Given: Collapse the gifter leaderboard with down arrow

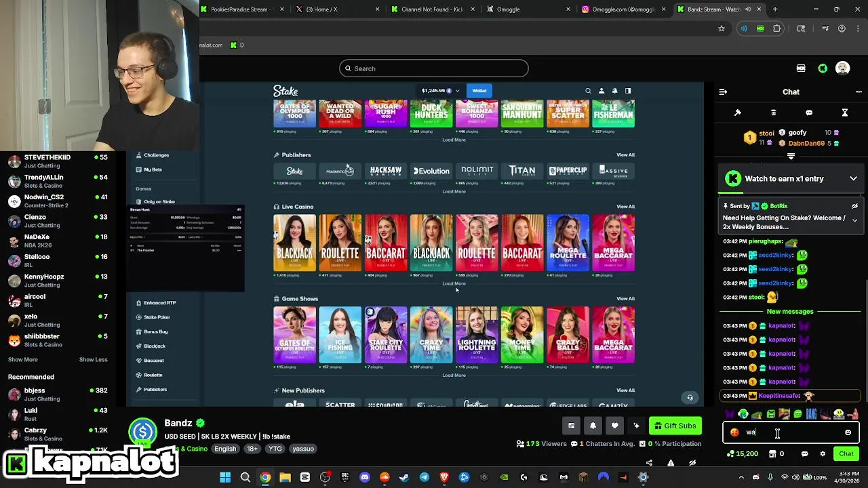Looking at the screenshot, I should [x=791, y=157].
